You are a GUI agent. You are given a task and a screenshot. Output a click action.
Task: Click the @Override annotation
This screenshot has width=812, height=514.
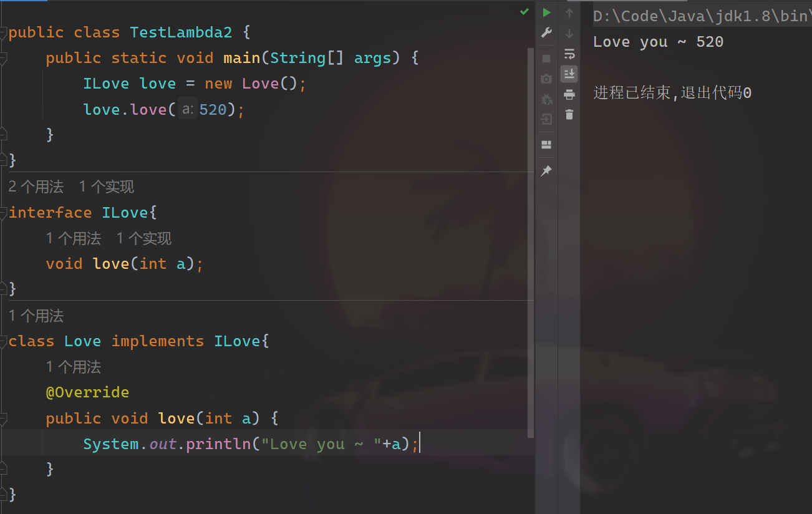click(87, 392)
